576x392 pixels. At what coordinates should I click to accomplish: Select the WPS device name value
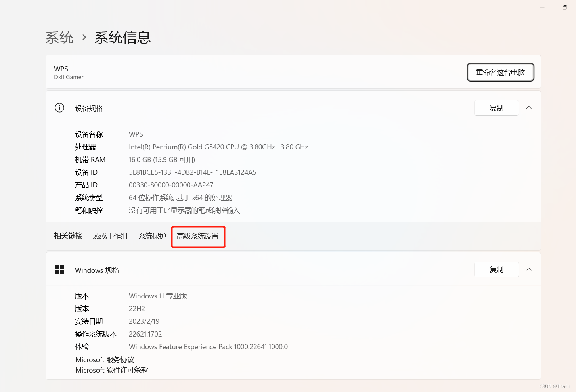click(136, 134)
